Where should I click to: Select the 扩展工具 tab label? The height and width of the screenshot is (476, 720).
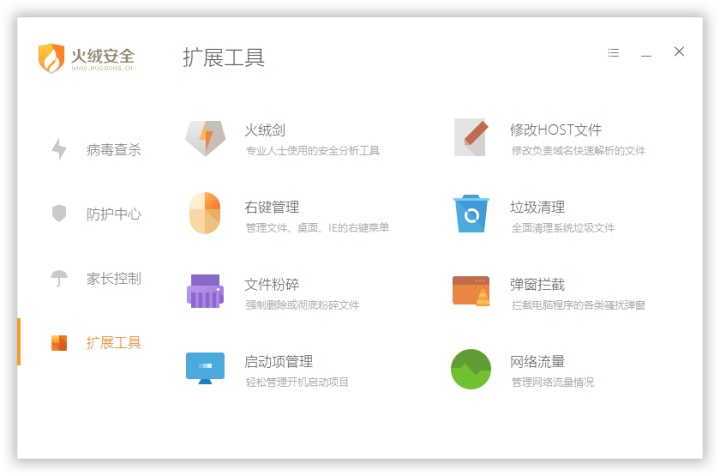click(x=113, y=342)
